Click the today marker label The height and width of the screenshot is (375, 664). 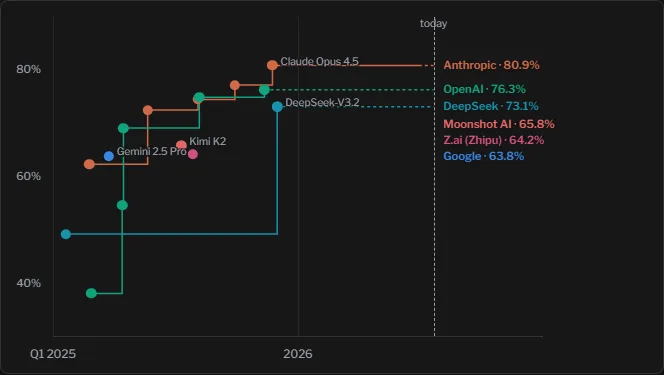point(433,24)
